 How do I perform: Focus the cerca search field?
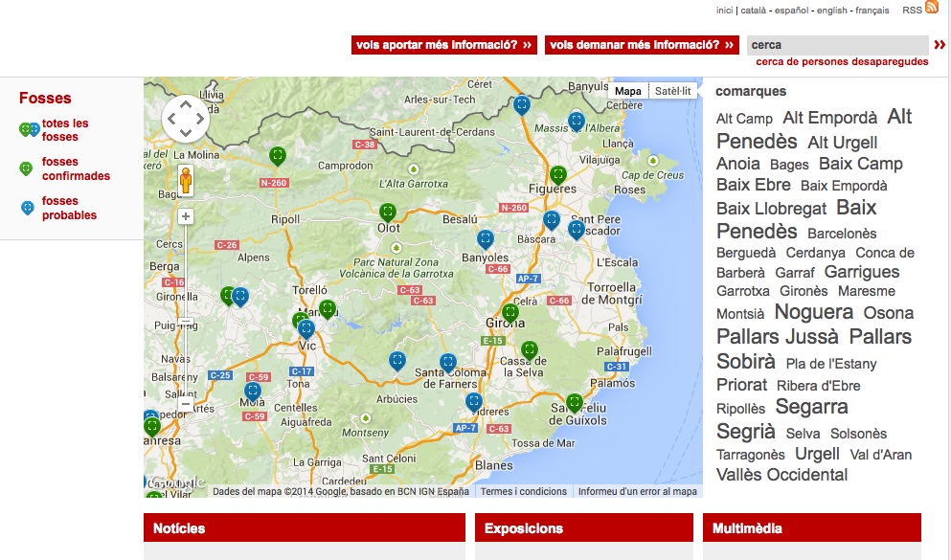(838, 45)
